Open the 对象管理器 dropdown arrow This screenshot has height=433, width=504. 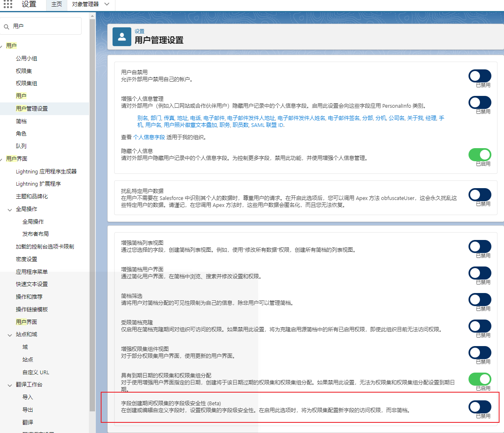(106, 4)
